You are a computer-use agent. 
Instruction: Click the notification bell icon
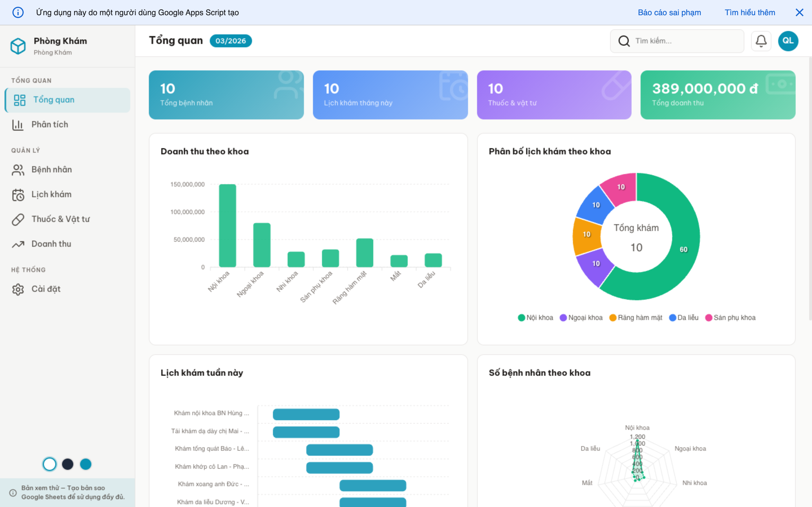761,41
